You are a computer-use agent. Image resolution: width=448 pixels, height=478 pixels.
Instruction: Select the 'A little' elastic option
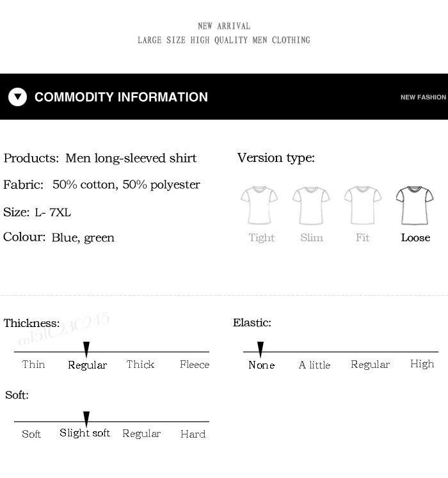[314, 365]
